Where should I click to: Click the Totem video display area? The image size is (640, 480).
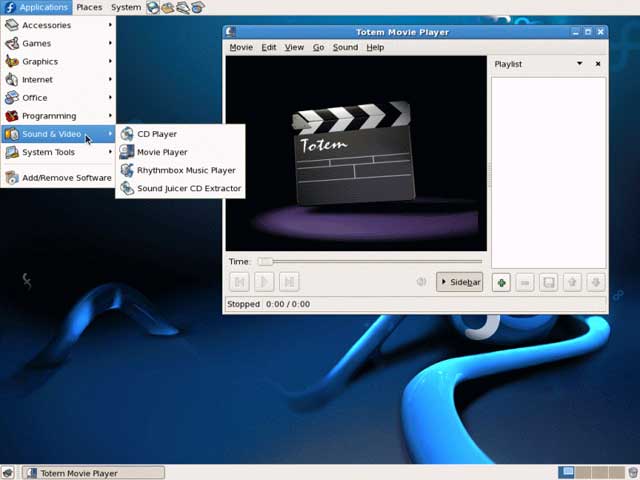(356, 153)
